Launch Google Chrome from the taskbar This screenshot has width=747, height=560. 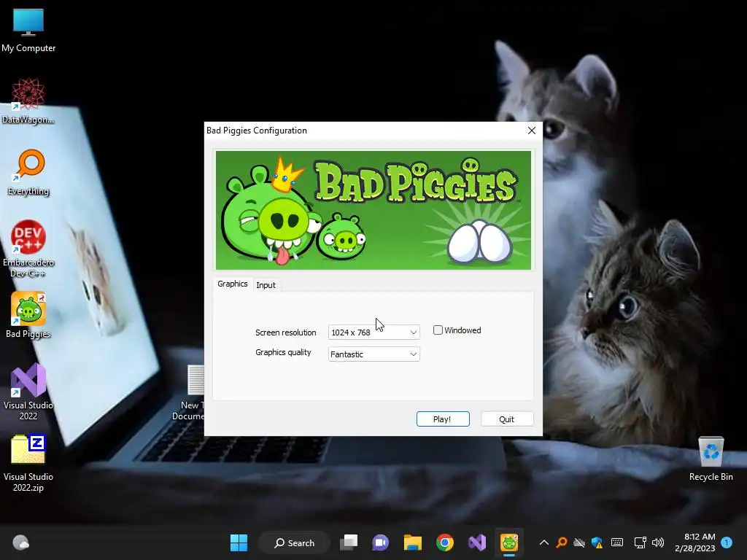point(445,542)
